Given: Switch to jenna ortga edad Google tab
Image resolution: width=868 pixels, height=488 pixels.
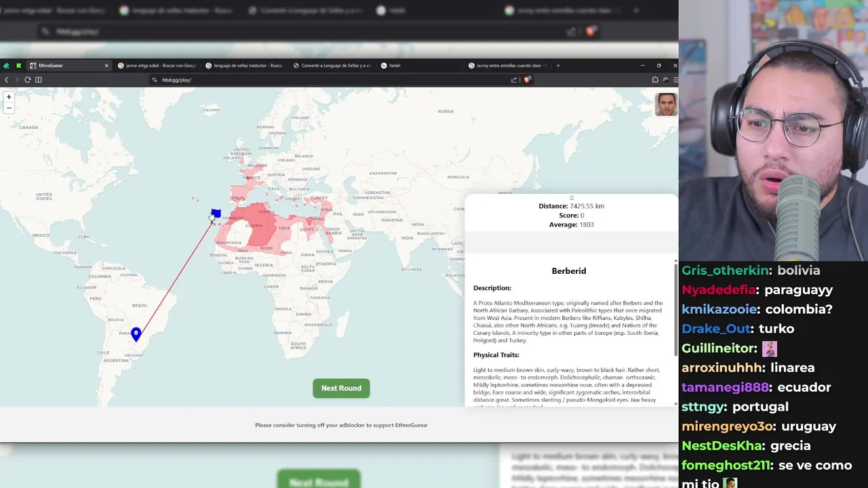Looking at the screenshot, I should click(157, 66).
